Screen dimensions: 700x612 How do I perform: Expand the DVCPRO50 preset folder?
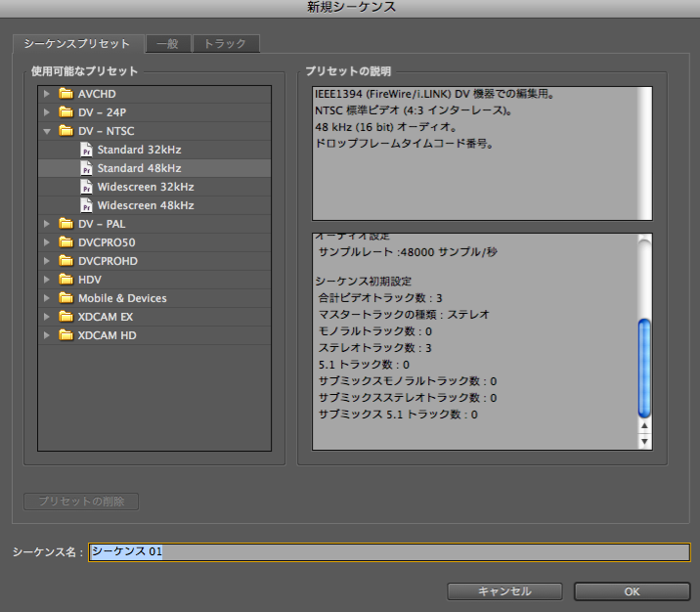coord(46,242)
